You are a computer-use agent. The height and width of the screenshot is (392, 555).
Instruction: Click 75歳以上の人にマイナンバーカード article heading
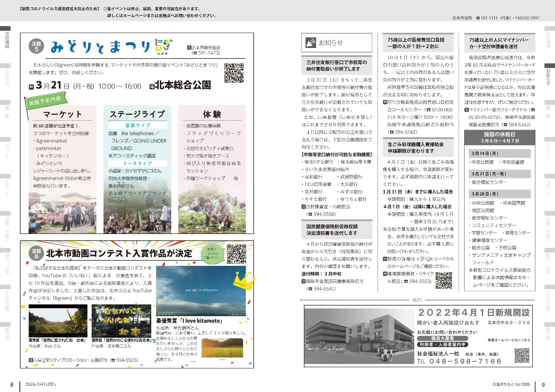[500, 43]
